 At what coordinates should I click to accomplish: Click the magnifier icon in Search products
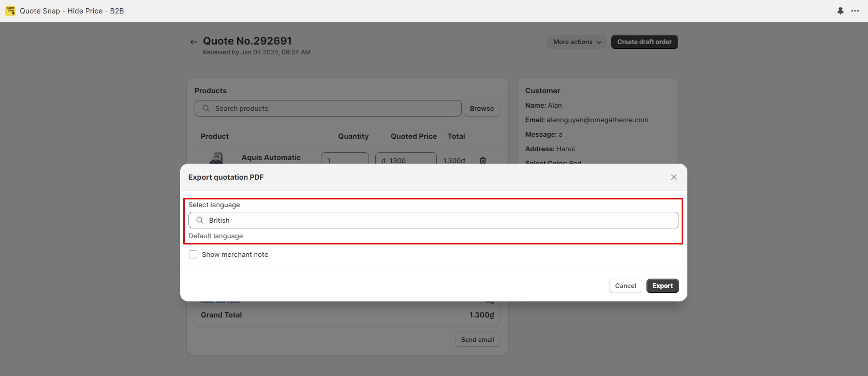pos(206,108)
